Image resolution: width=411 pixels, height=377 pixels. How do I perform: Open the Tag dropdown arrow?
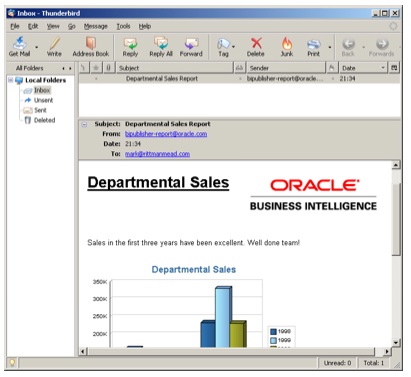233,47
